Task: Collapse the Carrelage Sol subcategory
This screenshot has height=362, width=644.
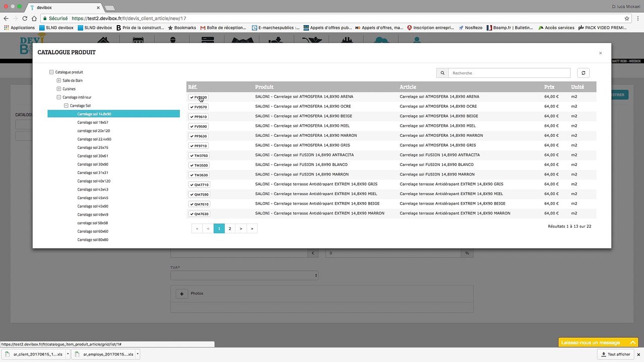Action: 66,106
